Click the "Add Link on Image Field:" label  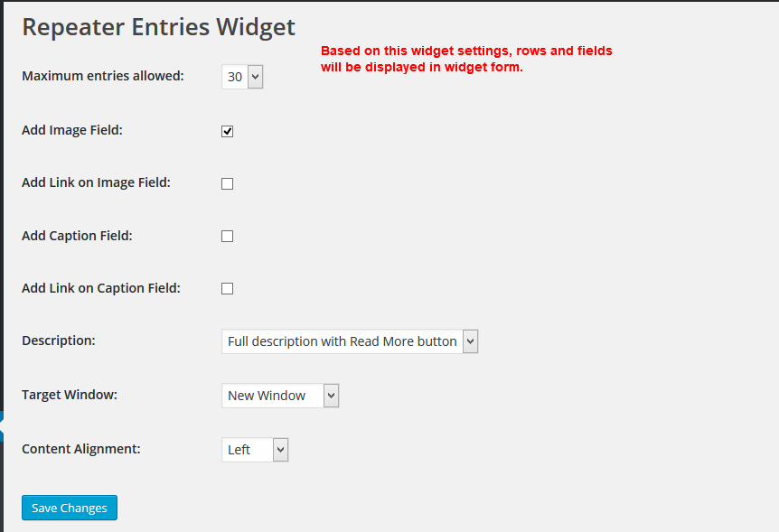point(96,182)
